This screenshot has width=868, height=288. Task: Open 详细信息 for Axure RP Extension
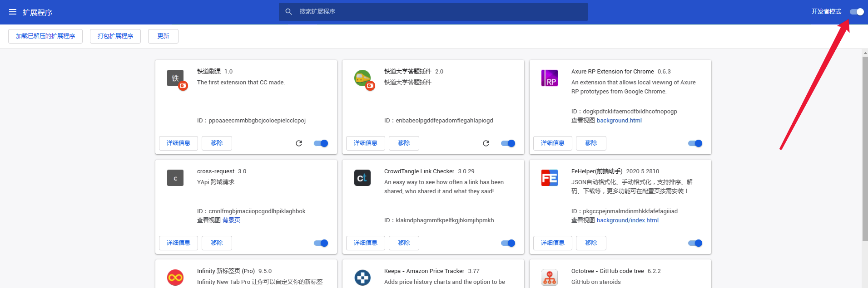[553, 143]
